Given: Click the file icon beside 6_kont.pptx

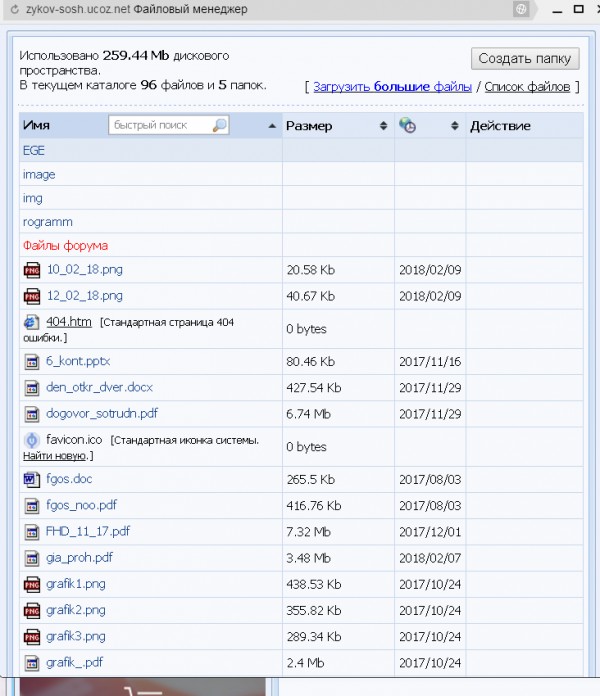Looking at the screenshot, I should 32,362.
